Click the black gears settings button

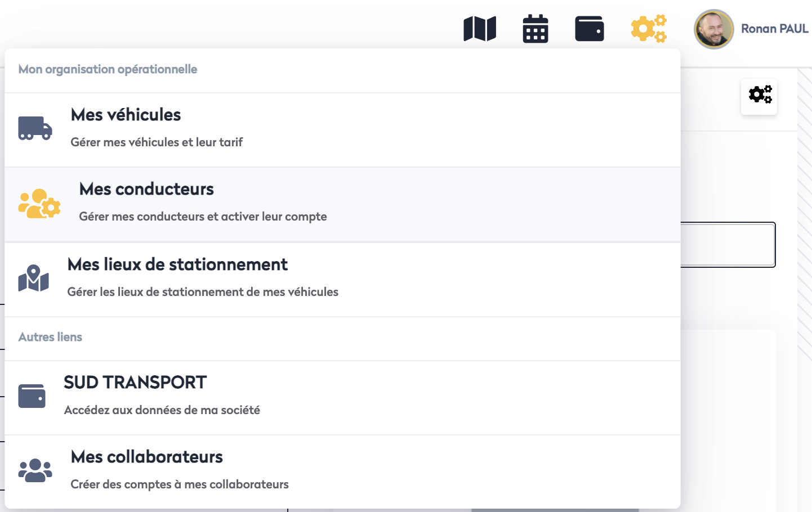pos(759,96)
